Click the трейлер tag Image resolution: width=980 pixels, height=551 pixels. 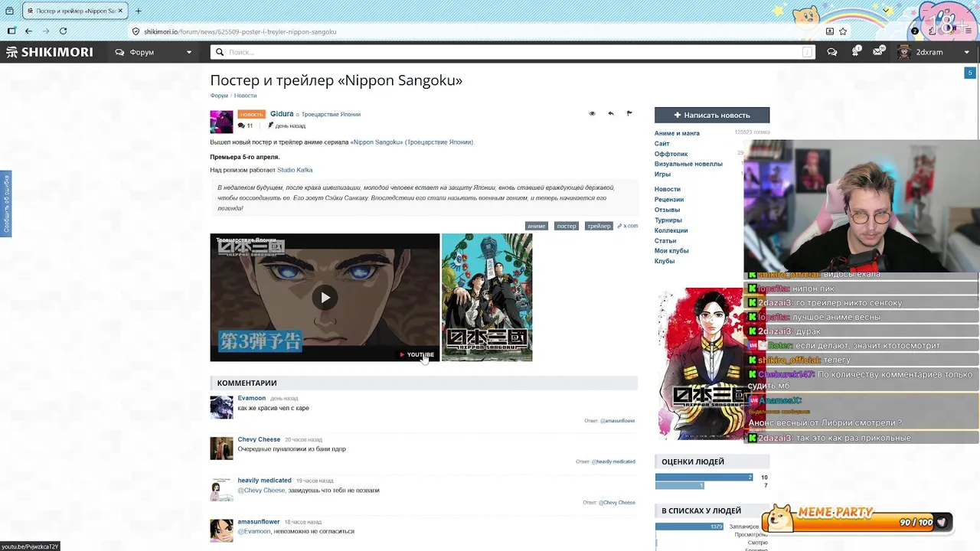coord(599,226)
